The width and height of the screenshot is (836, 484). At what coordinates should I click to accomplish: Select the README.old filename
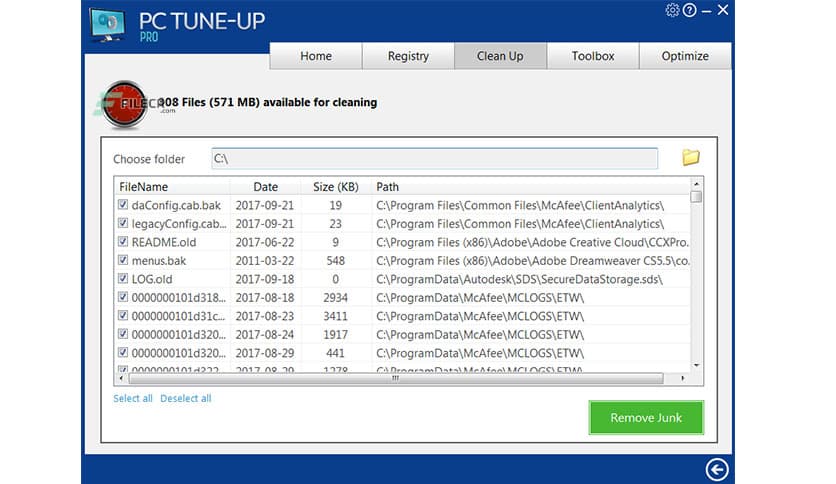point(164,242)
